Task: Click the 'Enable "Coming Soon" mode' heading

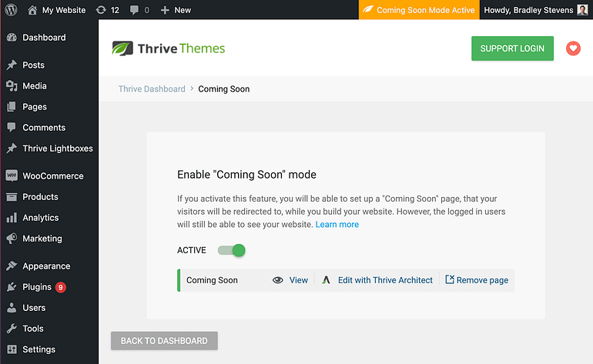Action: pos(246,175)
